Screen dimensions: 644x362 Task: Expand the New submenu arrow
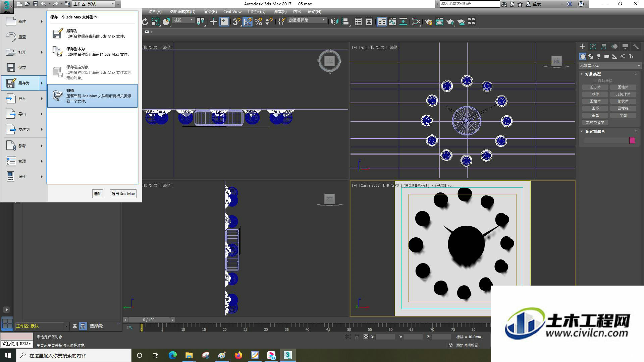pyautogui.click(x=42, y=21)
